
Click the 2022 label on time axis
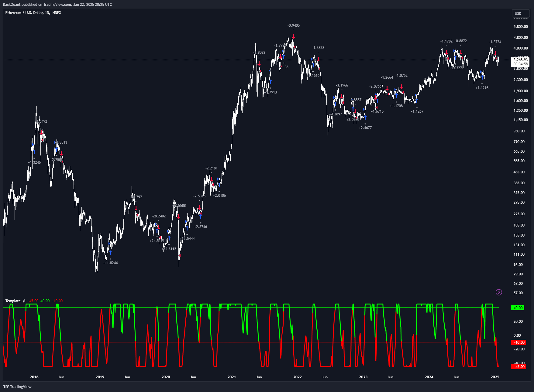coord(298,377)
